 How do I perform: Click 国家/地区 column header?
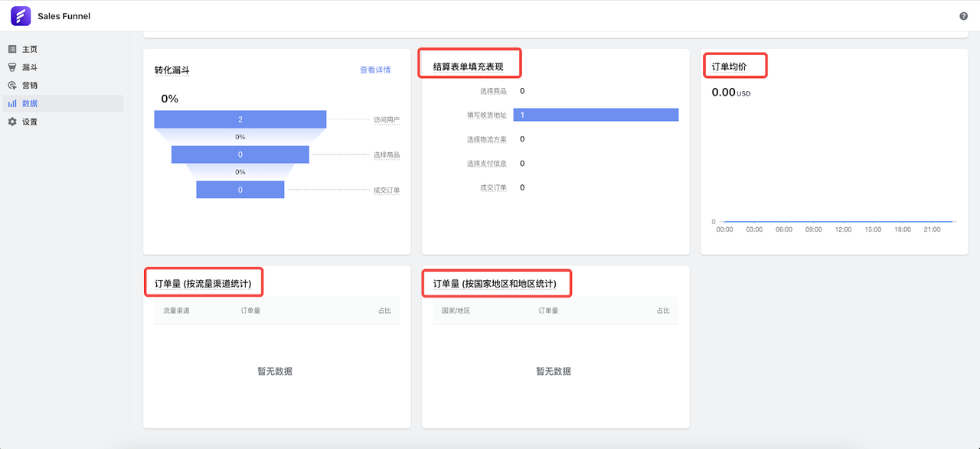(x=456, y=311)
